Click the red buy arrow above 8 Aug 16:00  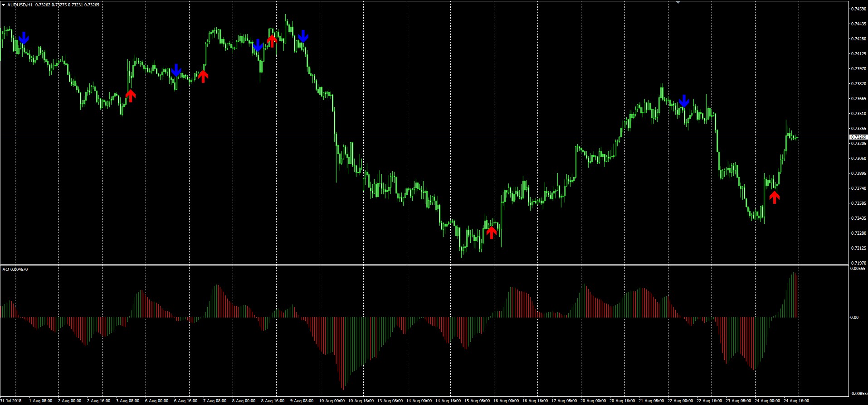(x=272, y=41)
